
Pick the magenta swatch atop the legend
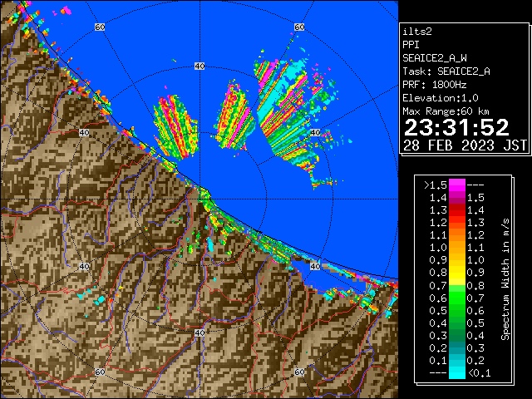click(x=457, y=185)
